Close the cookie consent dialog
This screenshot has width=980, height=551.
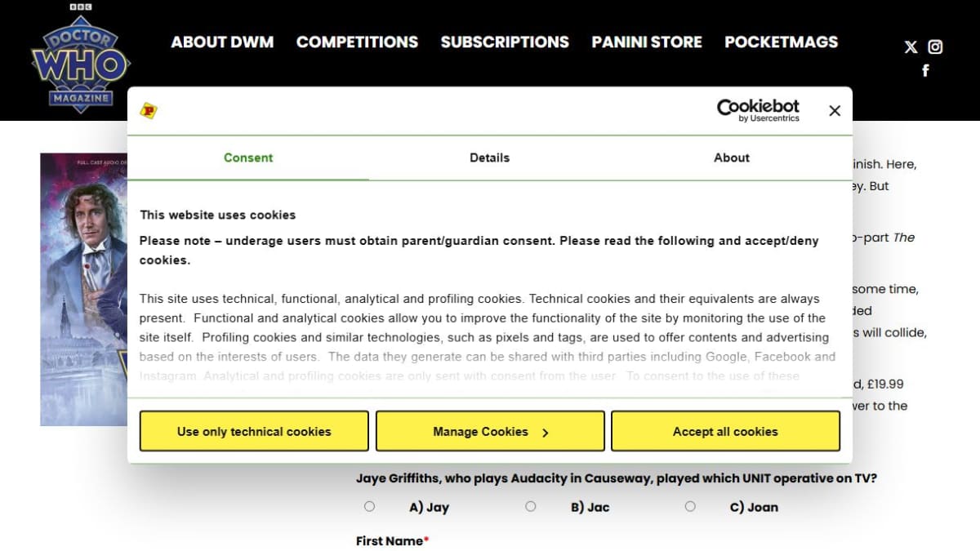pos(835,111)
